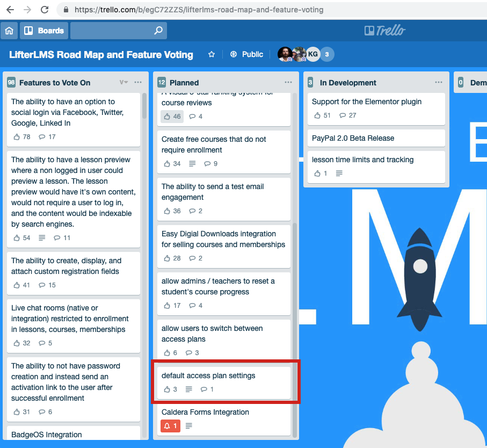Click the Planned list title
The width and height of the screenshot is (487, 448).
[x=184, y=83]
